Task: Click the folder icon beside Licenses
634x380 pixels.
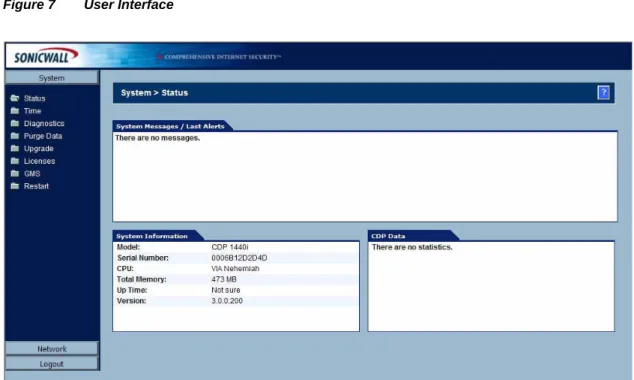Action: (15, 161)
